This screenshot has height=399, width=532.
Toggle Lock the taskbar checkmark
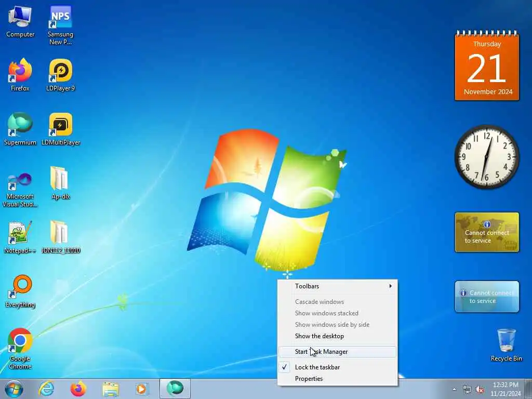point(337,367)
